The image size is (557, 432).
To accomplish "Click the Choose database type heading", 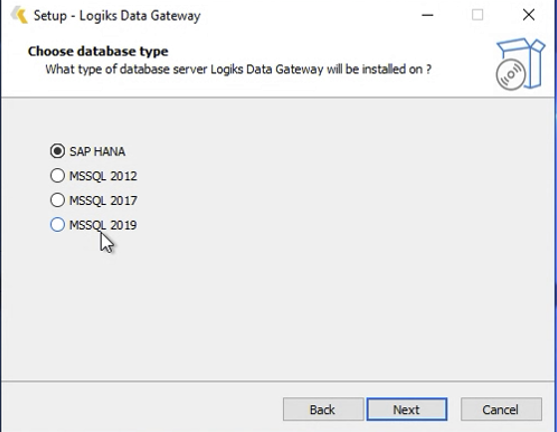I will pos(98,52).
